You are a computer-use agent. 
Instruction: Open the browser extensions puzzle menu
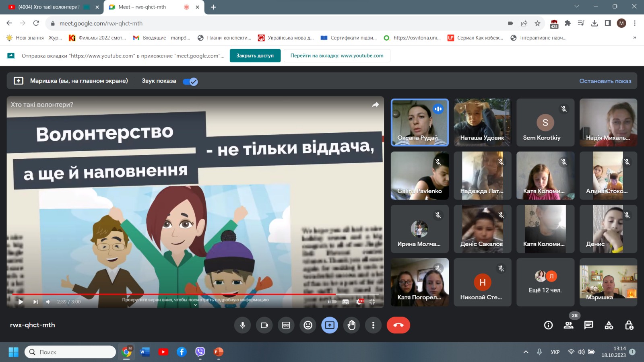568,23
